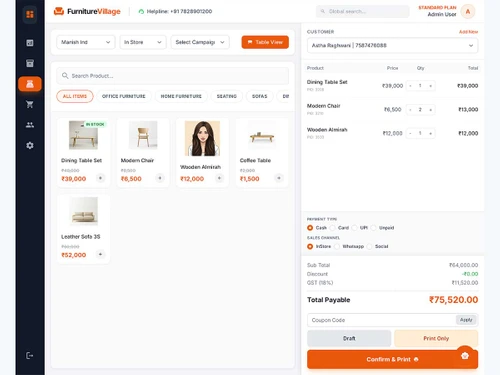Click the GST (18%) label
The width and height of the screenshot is (500, 375).
tap(320, 283)
